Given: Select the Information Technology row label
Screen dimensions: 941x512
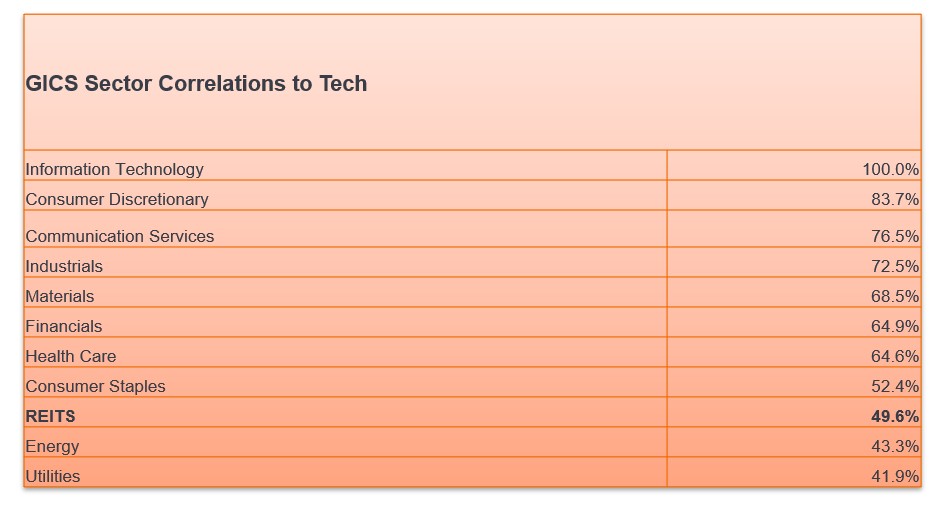Looking at the screenshot, I should coord(114,169).
